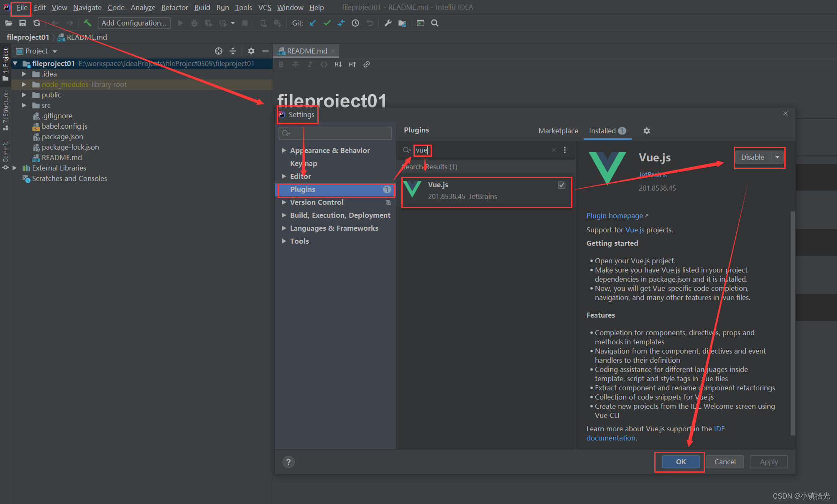
Task: Click insert link icon in markdown toolbar
Action: [367, 64]
